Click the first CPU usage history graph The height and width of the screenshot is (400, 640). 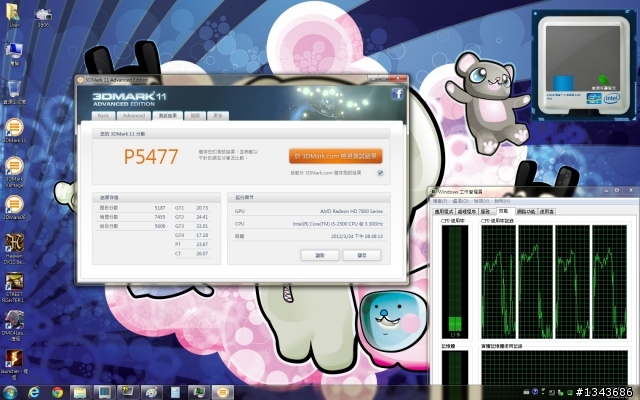pyautogui.click(x=498, y=282)
